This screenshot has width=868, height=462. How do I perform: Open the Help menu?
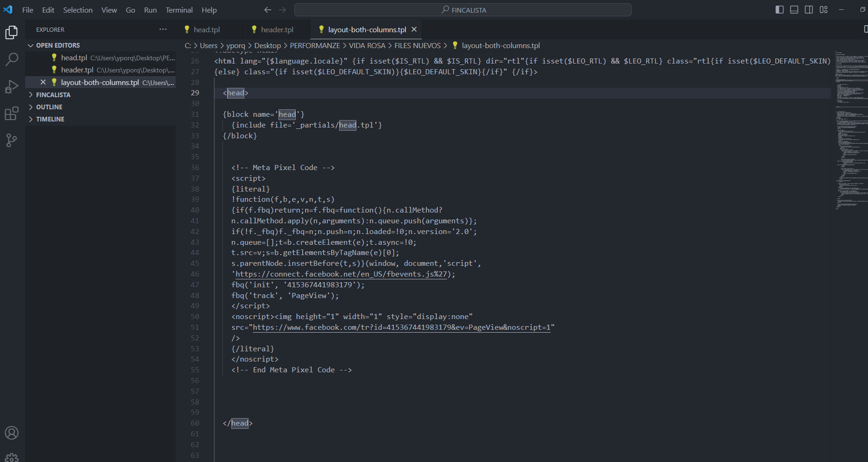(x=209, y=10)
